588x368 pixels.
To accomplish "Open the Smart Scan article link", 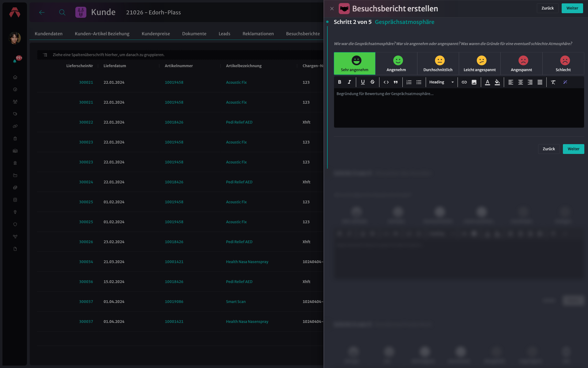I will coord(236,302).
